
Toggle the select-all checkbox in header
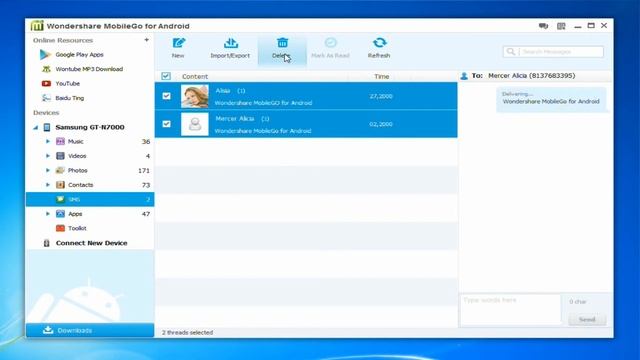pyautogui.click(x=166, y=76)
